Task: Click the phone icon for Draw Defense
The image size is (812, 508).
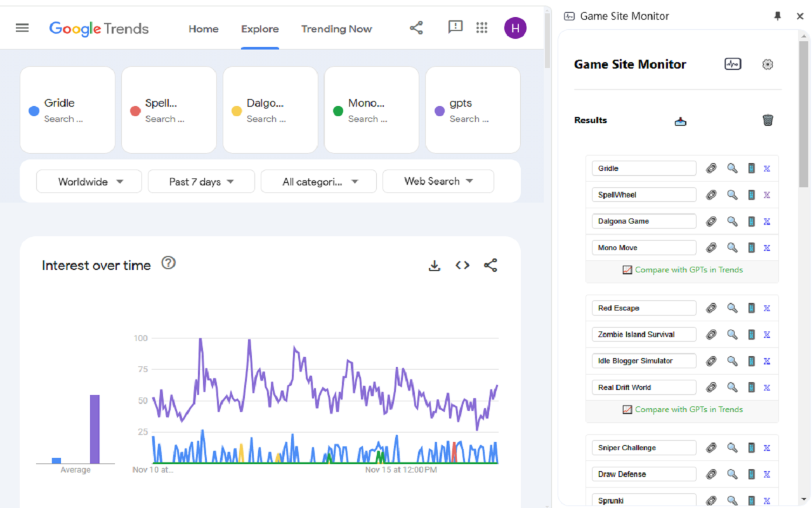Action: tap(751, 474)
